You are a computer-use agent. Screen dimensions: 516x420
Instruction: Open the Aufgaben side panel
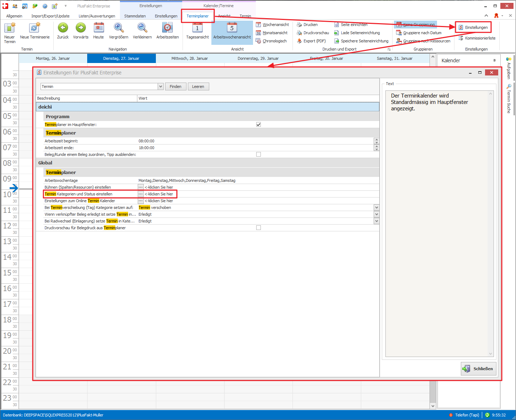(x=509, y=68)
